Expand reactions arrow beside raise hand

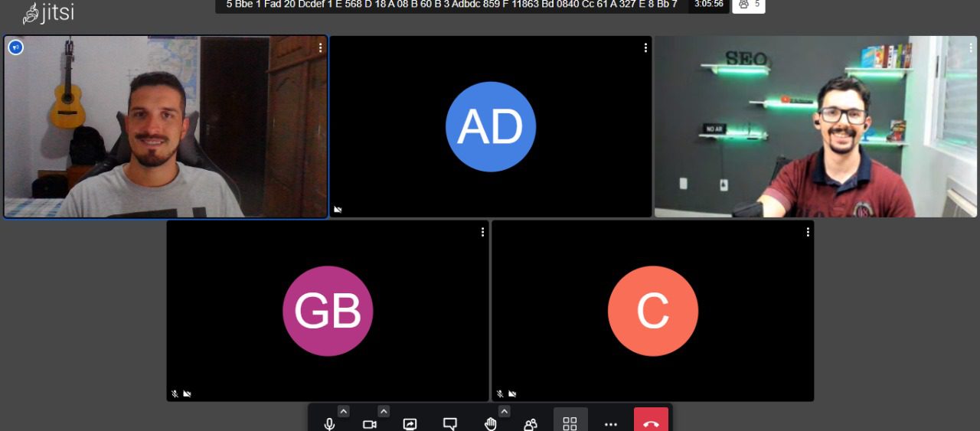[504, 411]
